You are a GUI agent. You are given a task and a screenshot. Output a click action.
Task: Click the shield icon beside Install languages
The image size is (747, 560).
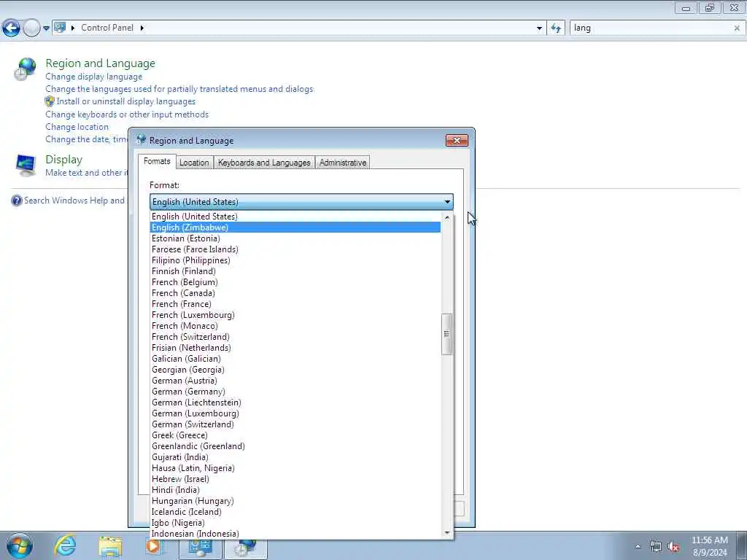click(x=50, y=101)
